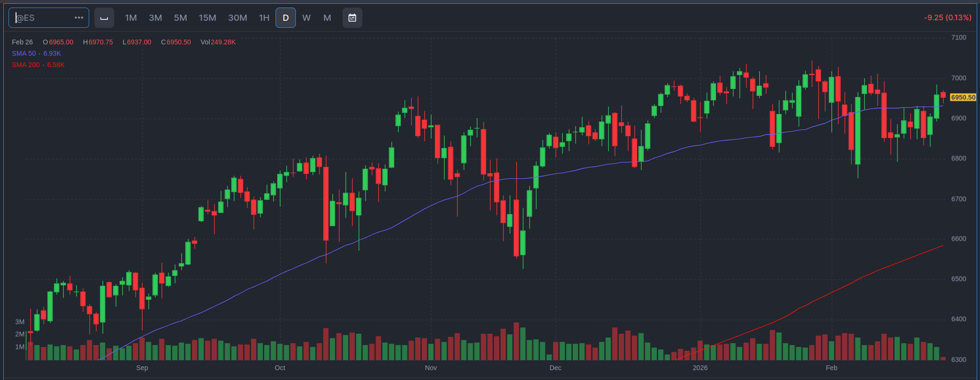Change to W weekly timeframe
This screenshot has height=380, width=980.
tap(306, 18)
